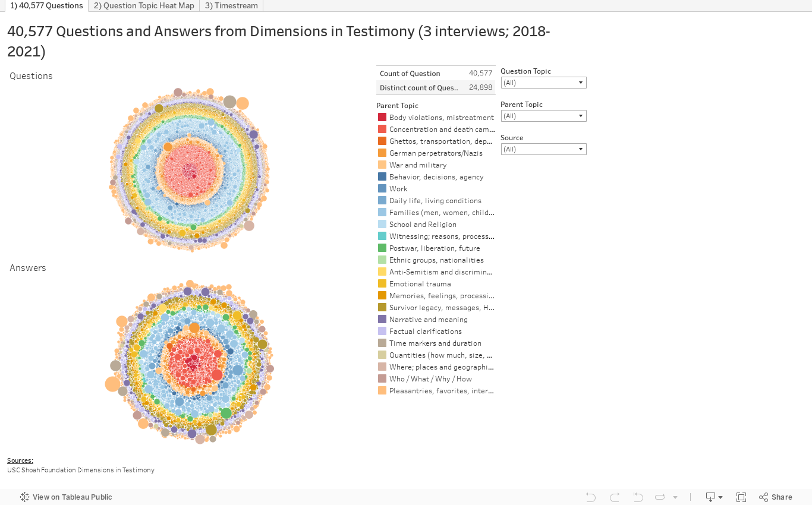This screenshot has height=505, width=812.
Task: Click Survivor legacy, messages legend text
Action: click(x=442, y=308)
